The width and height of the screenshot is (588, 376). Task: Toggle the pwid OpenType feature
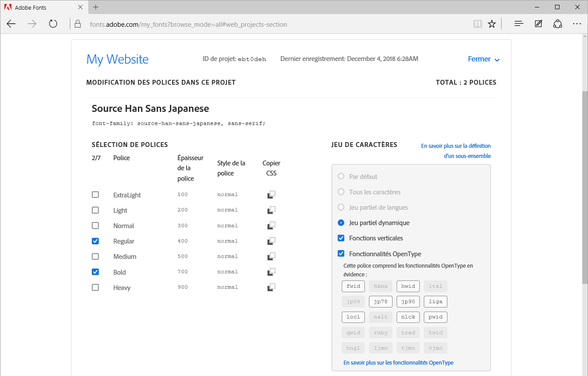(x=436, y=317)
